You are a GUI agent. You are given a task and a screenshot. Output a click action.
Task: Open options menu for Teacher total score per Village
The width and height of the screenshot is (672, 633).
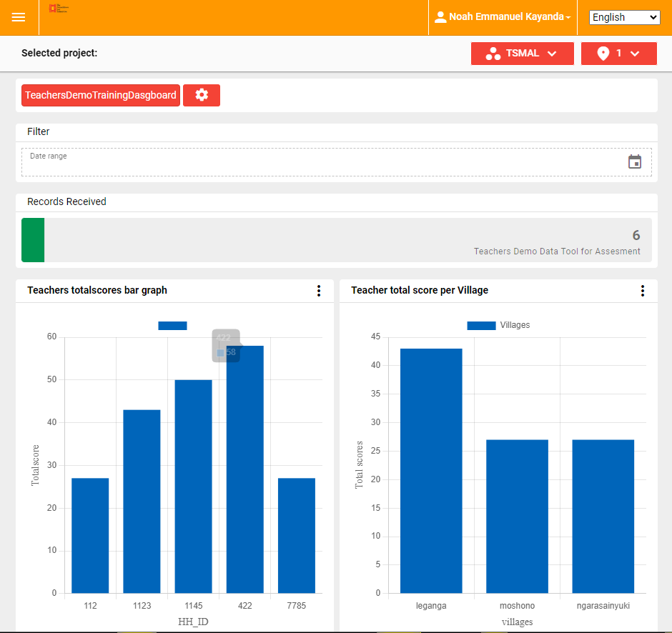(x=643, y=291)
